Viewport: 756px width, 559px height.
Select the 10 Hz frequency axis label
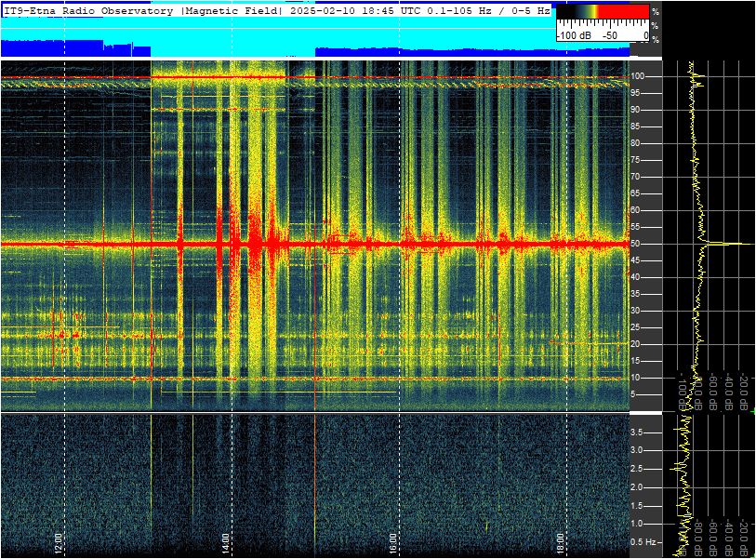pos(635,378)
